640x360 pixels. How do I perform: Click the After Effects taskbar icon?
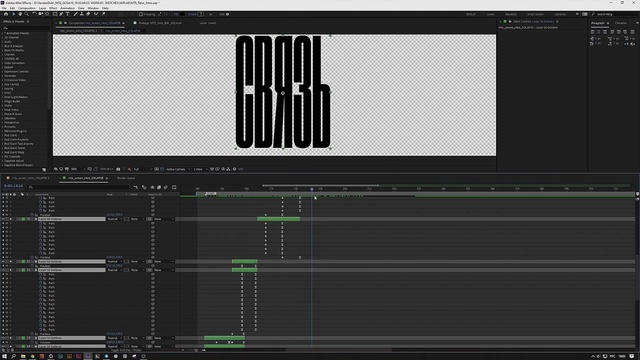click(88, 356)
